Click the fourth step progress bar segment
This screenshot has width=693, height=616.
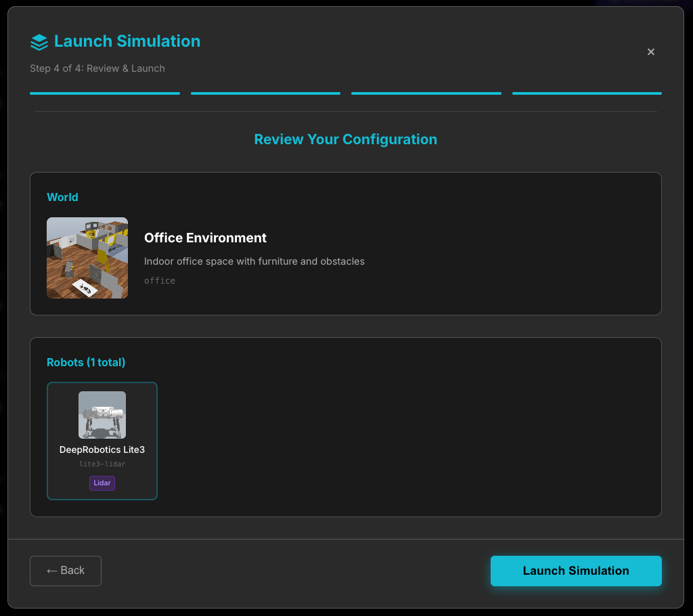coord(587,93)
